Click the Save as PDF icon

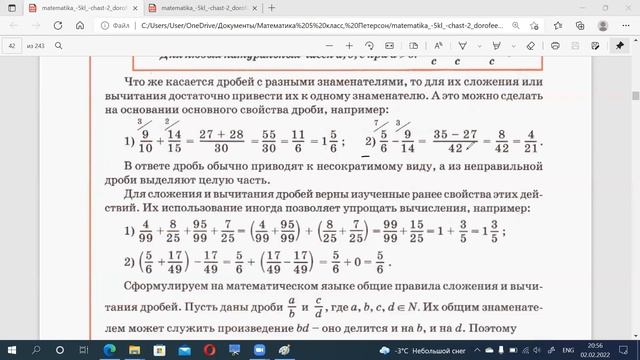click(595, 46)
